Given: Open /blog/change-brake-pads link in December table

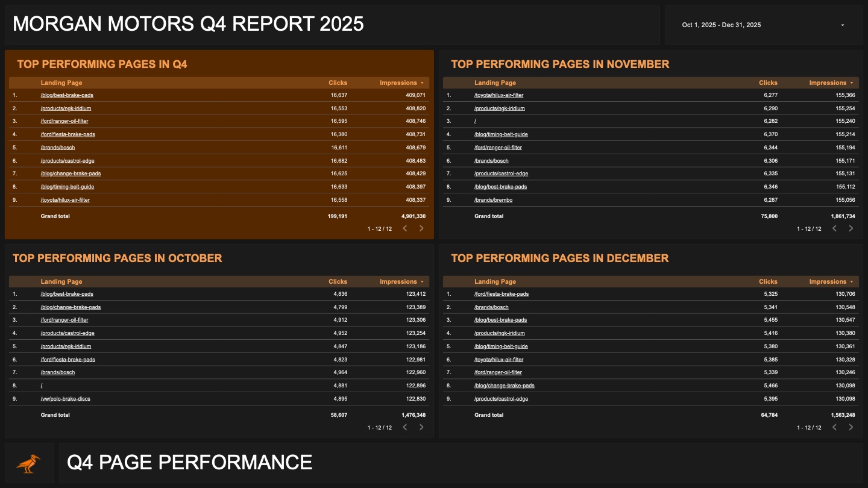Looking at the screenshot, I should click(505, 386).
